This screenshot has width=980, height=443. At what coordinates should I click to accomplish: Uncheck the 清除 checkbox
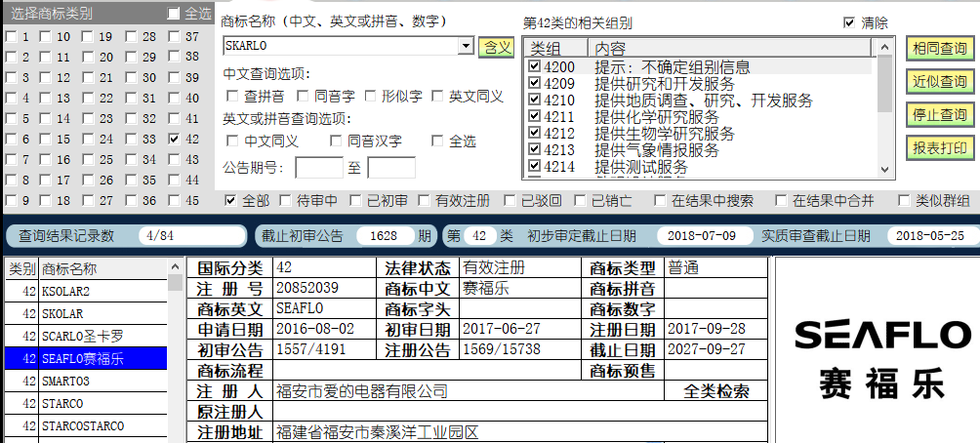[849, 22]
